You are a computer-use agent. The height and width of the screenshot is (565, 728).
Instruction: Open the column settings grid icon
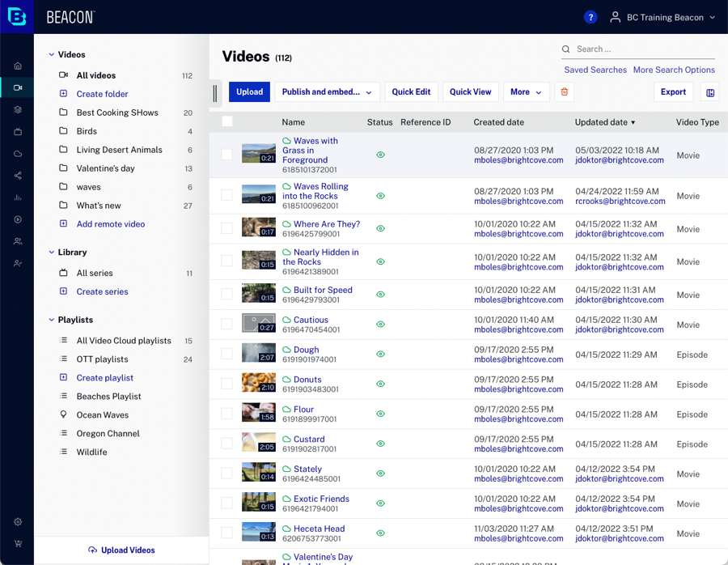click(710, 92)
